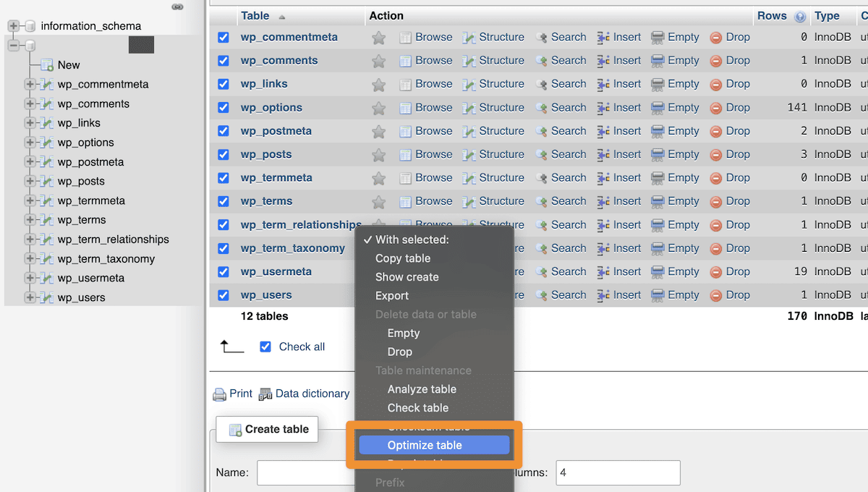Open the wp_postmeta table link
868x492 pixels.
tap(276, 131)
